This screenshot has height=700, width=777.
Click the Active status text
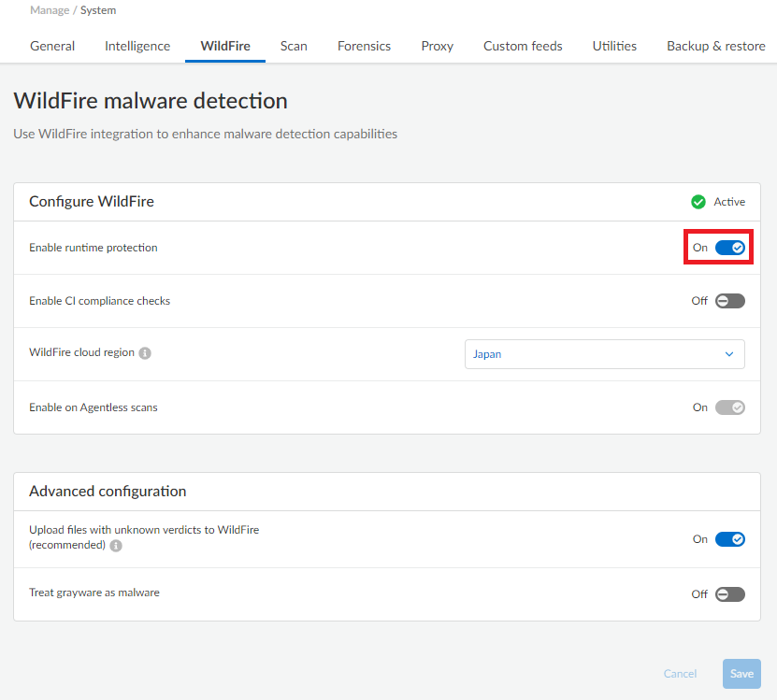coord(729,202)
